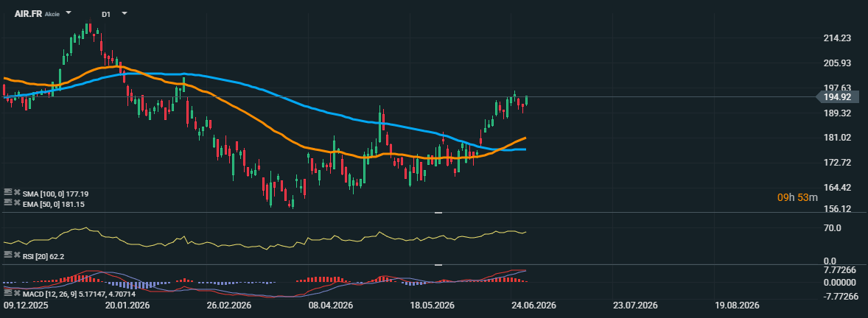Click the MACD -7.77266 scale label
The image size is (868, 318).
click(x=841, y=296)
